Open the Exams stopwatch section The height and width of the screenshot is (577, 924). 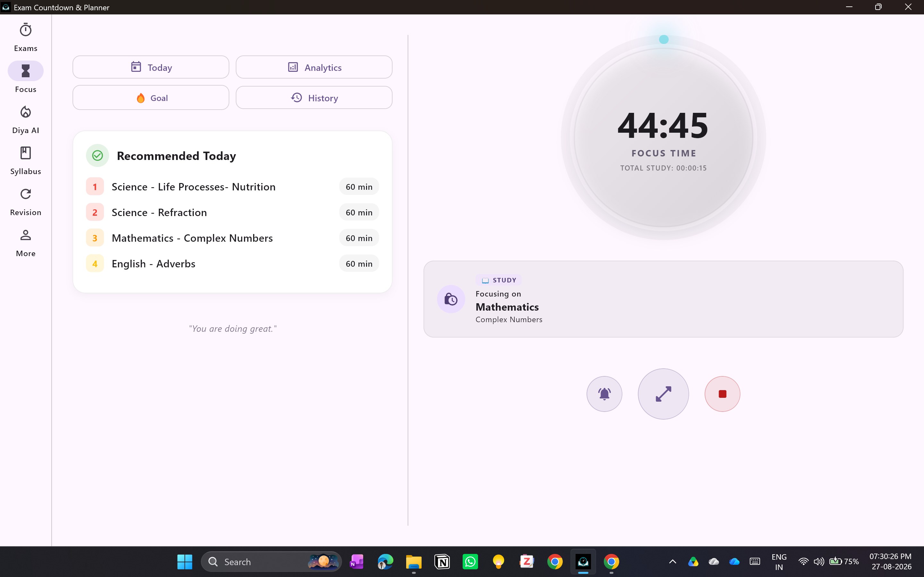pyautogui.click(x=26, y=38)
